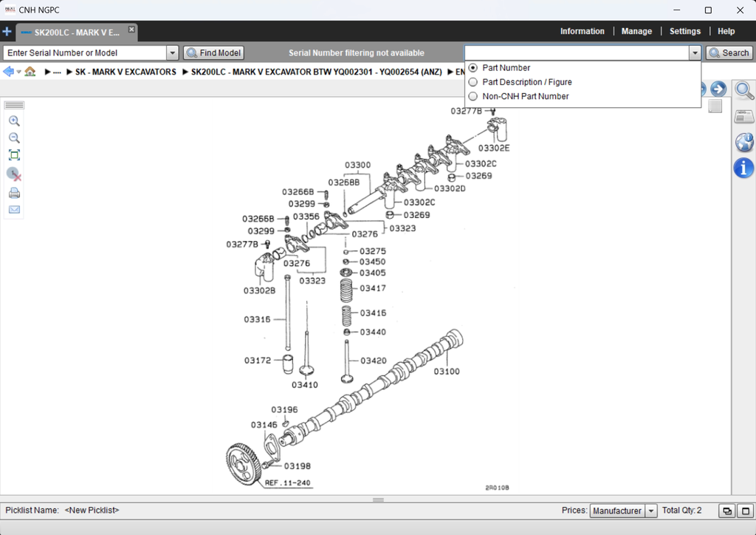
Task: Expand the serial number or model dropdown
Action: click(x=172, y=53)
